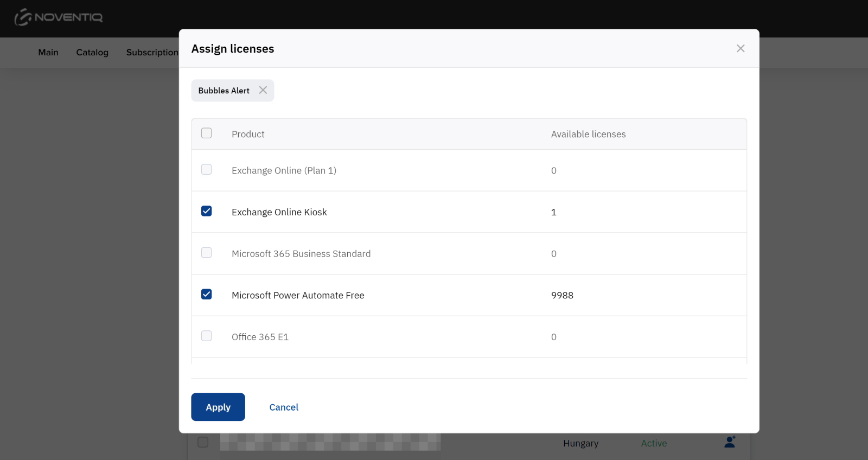Image resolution: width=868 pixels, height=460 pixels.
Task: Check the Office 365 E1 checkbox
Action: (x=207, y=336)
